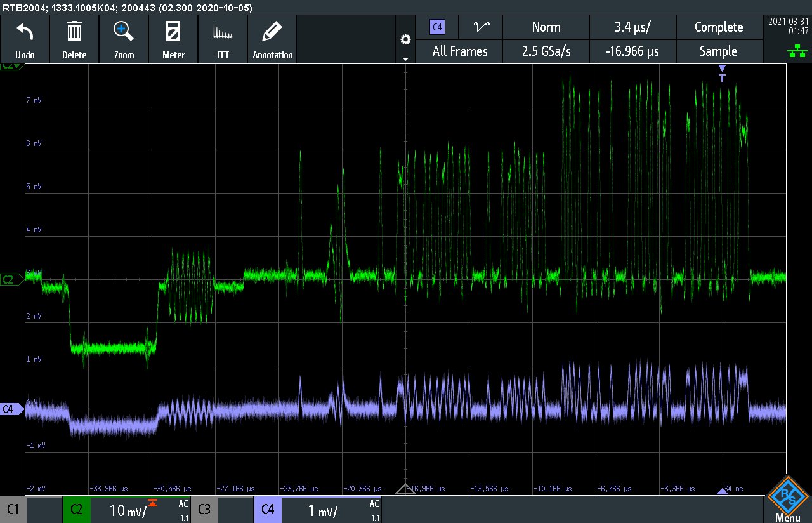Viewport: 812px width, 523px height.
Task: Select the C4 waveform ground marker
Action: pyautogui.click(x=11, y=410)
